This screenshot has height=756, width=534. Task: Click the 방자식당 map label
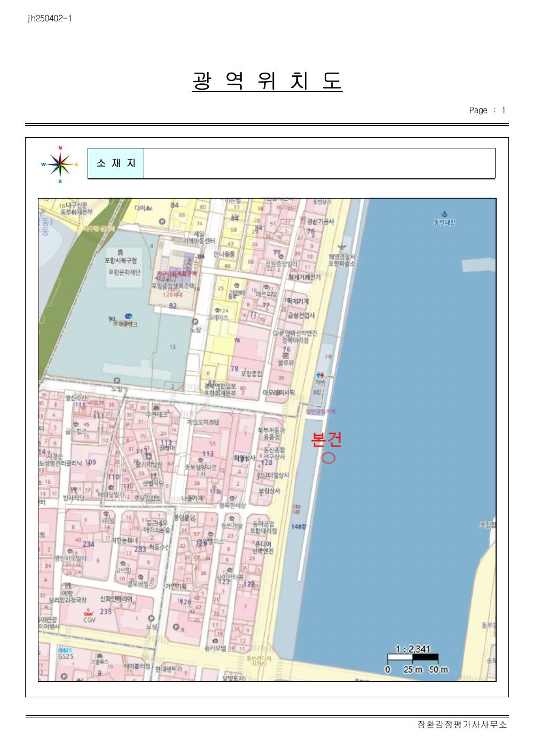tap(74, 498)
